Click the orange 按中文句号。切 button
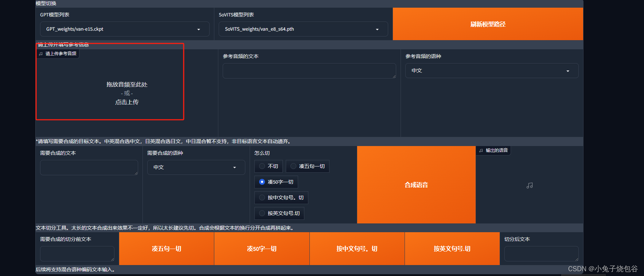The height and width of the screenshot is (276, 644). pyautogui.click(x=357, y=249)
